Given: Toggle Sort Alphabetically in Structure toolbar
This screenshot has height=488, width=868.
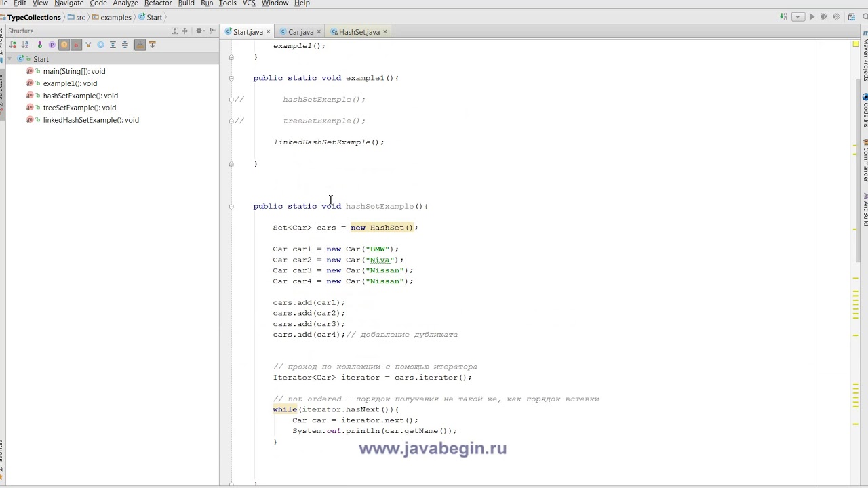Looking at the screenshot, I should [24, 45].
